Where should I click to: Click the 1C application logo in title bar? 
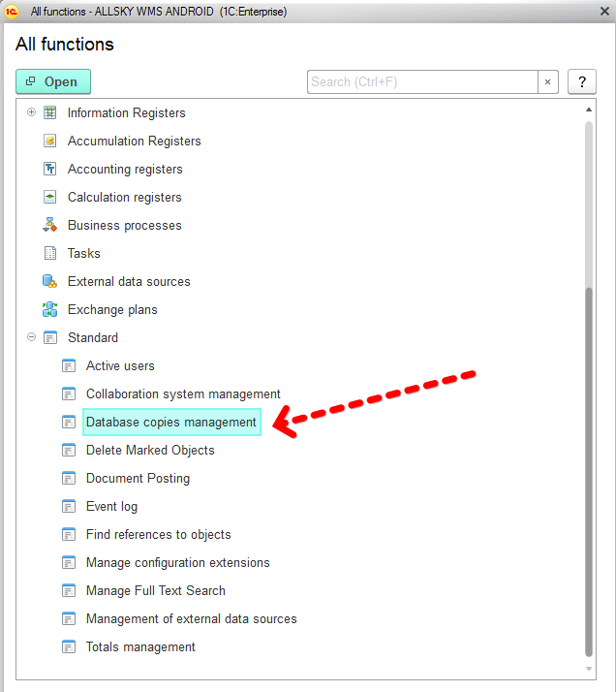click(12, 12)
